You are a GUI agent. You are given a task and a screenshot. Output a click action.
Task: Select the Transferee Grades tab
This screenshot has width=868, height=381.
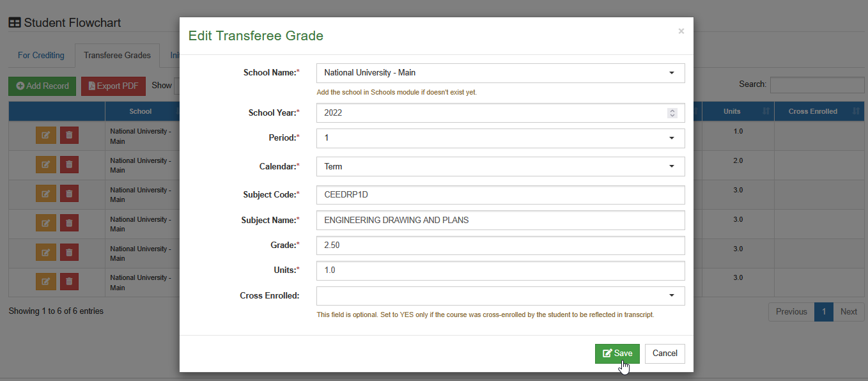coord(117,56)
